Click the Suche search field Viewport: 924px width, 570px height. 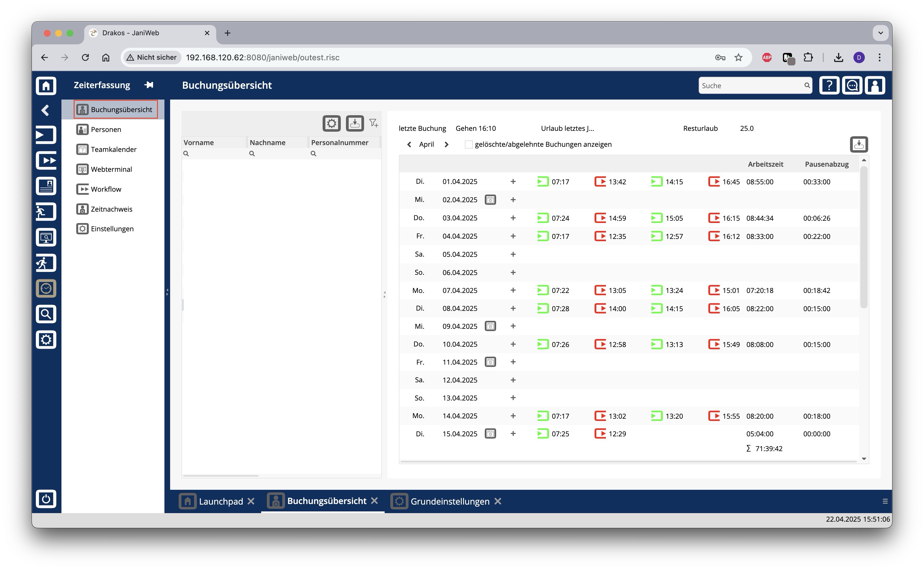[752, 86]
